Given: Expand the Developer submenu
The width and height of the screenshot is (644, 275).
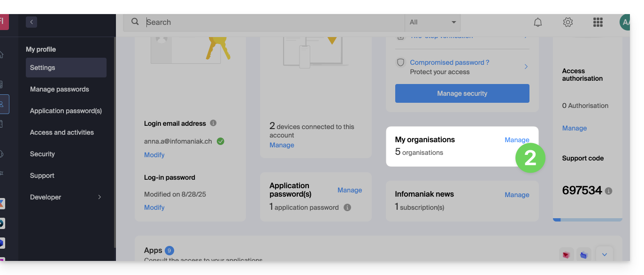Looking at the screenshot, I should (x=99, y=197).
